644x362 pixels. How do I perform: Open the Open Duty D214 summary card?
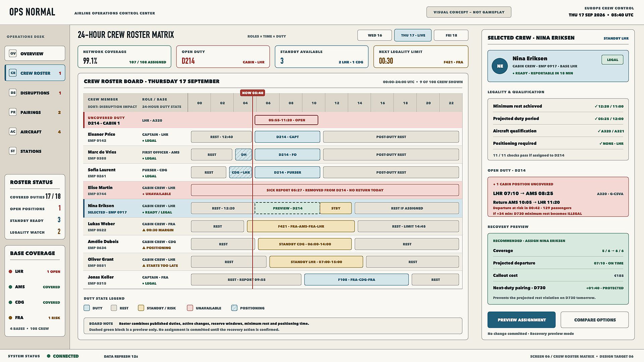tap(223, 57)
